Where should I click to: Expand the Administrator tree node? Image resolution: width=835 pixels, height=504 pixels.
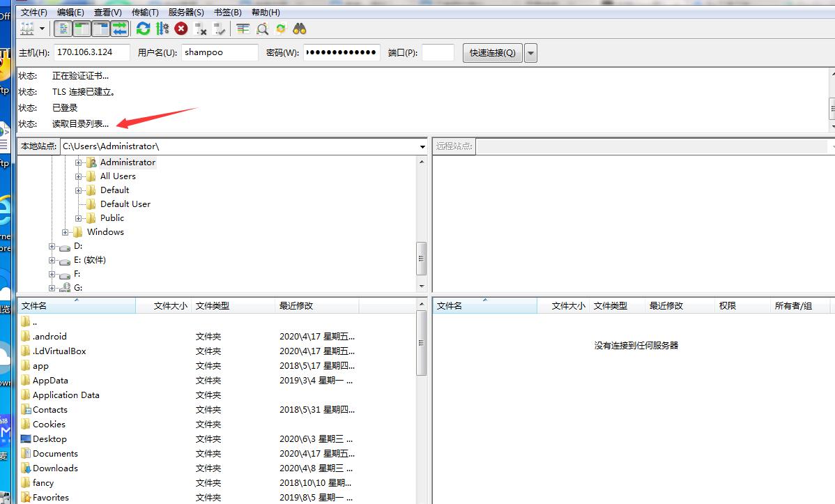(78, 162)
